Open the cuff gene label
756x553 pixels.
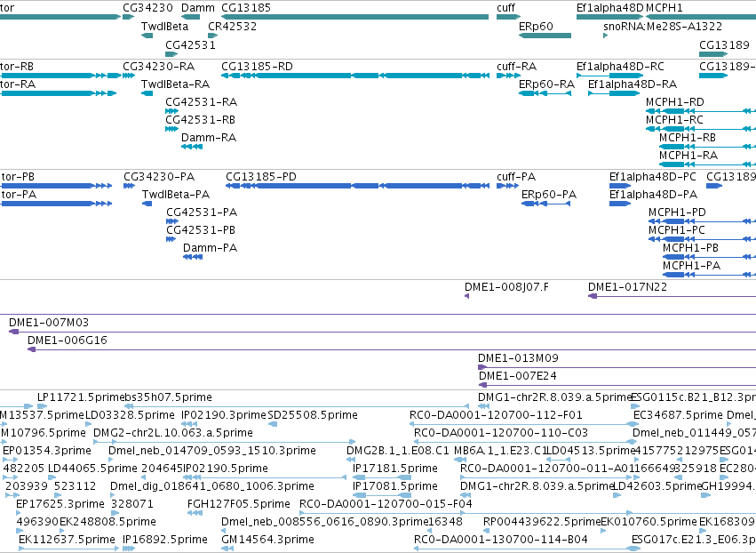pyautogui.click(x=505, y=8)
